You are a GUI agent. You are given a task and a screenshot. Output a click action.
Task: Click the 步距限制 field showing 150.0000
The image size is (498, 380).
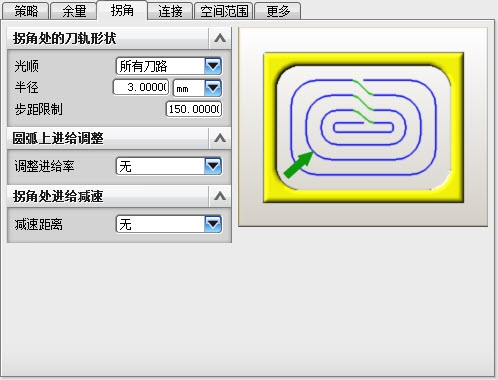[x=194, y=109]
